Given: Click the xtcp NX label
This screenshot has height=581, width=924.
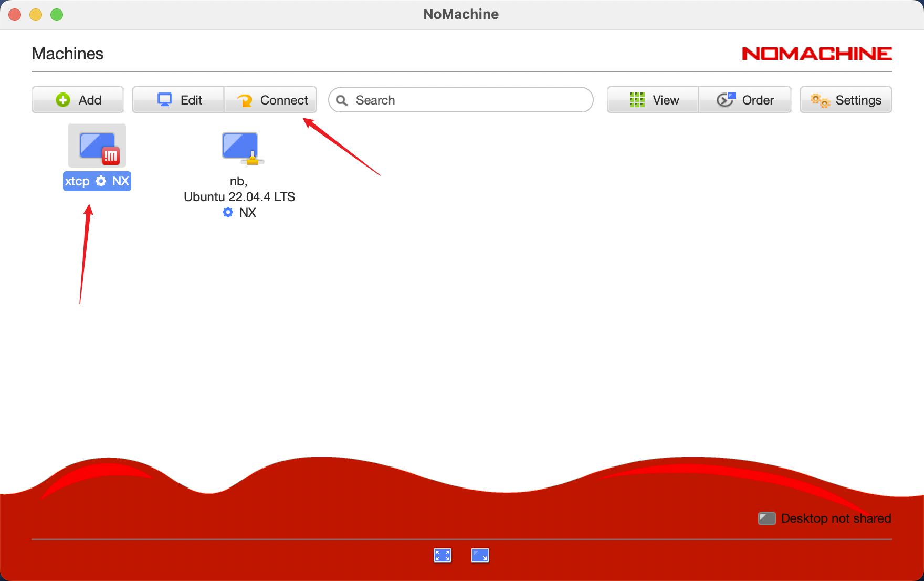Looking at the screenshot, I should pos(97,181).
